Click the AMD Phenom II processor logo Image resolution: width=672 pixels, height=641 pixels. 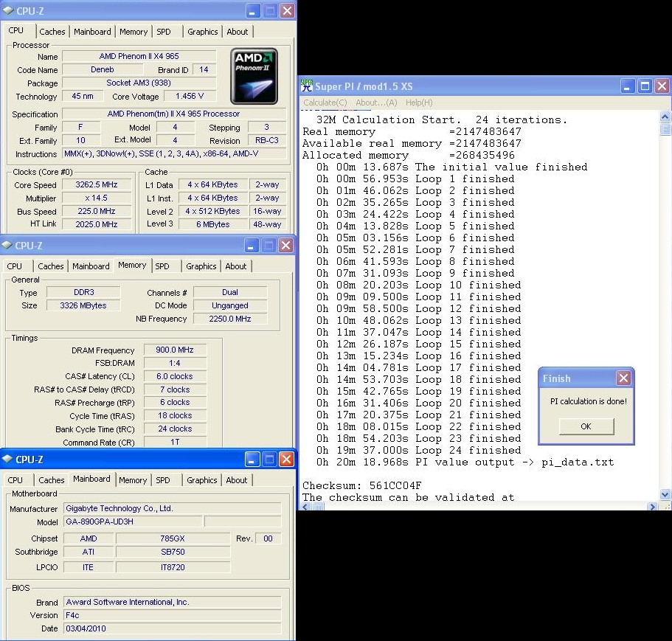click(254, 76)
